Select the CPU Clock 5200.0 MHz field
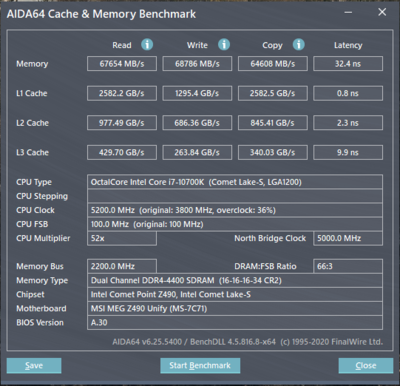This screenshot has height=386, width=400. click(235, 210)
